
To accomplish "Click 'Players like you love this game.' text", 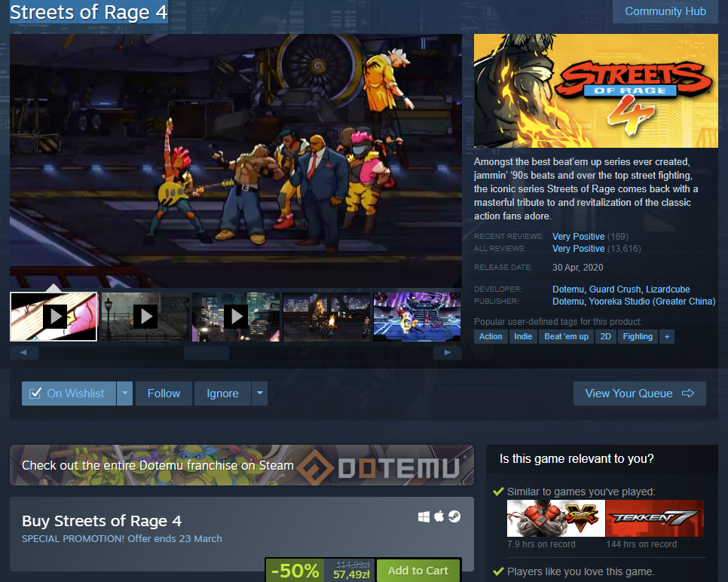I will point(580,571).
